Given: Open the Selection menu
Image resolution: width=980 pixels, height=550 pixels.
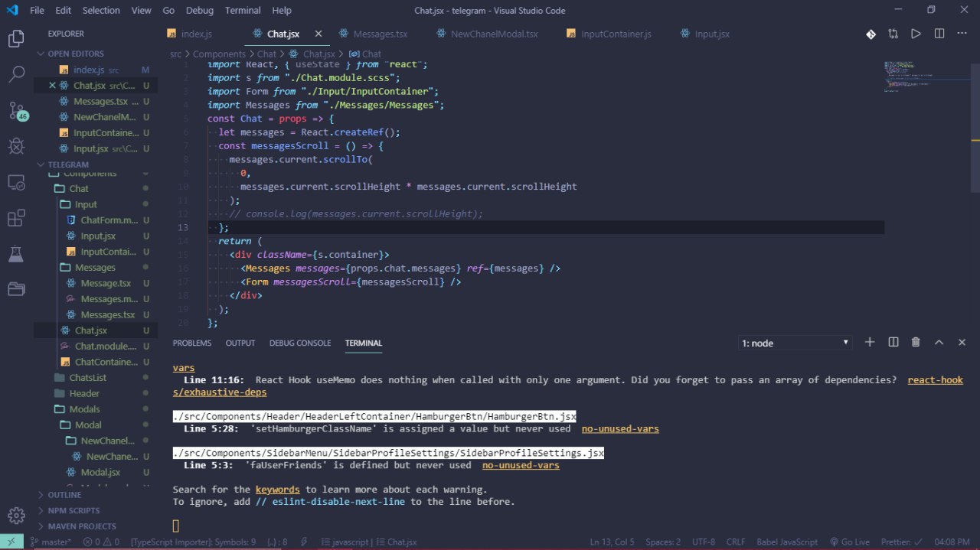Looking at the screenshot, I should 101,11.
